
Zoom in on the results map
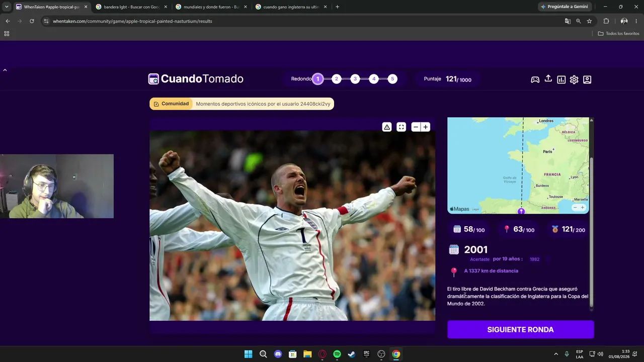coord(583,208)
